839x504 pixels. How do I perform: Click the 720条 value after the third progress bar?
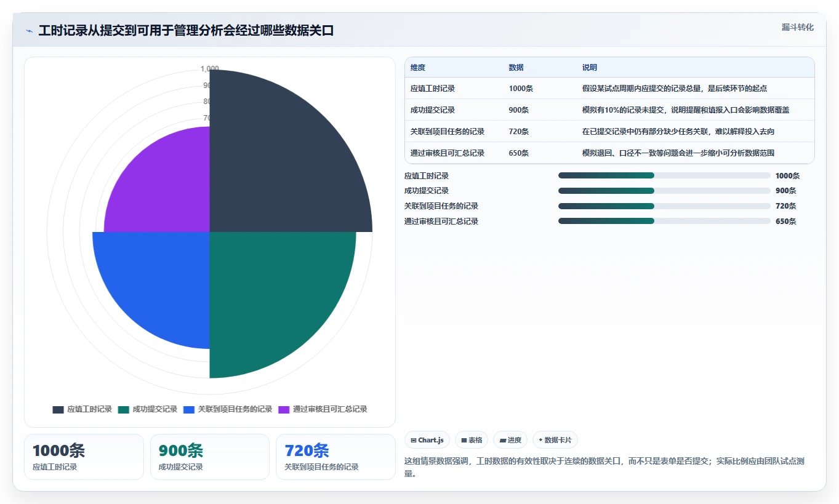click(785, 206)
